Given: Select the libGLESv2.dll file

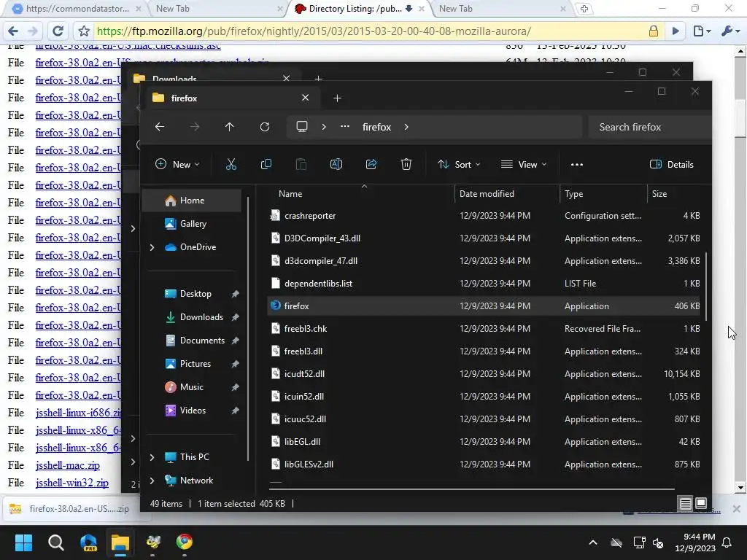Looking at the screenshot, I should (484, 464).
